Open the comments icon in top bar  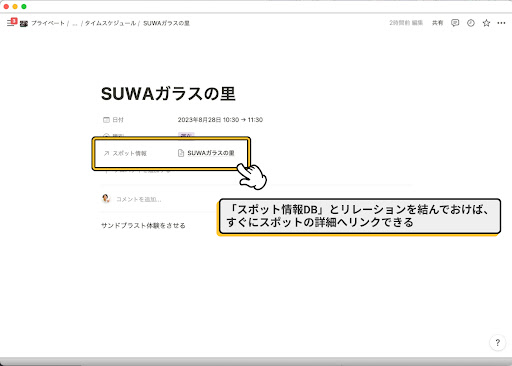pos(455,23)
